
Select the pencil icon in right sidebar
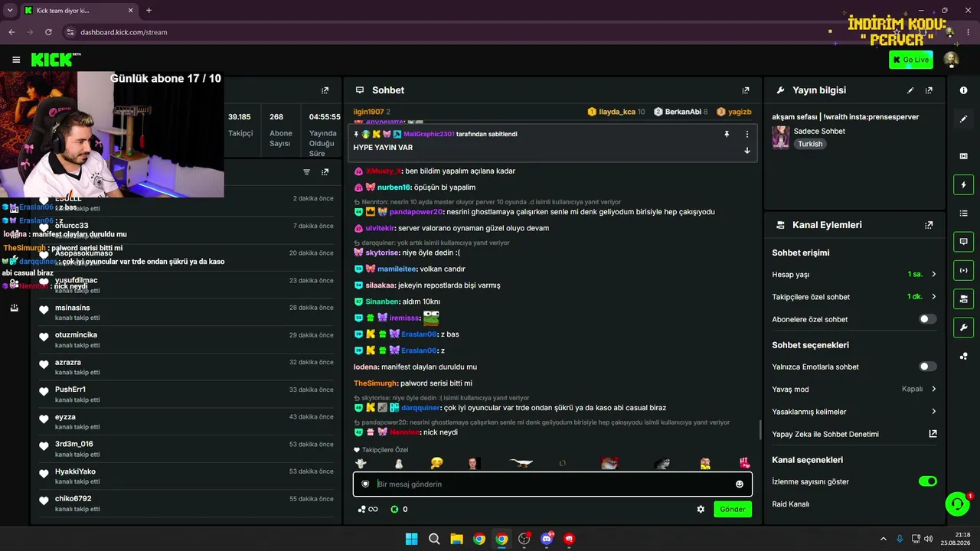point(963,119)
